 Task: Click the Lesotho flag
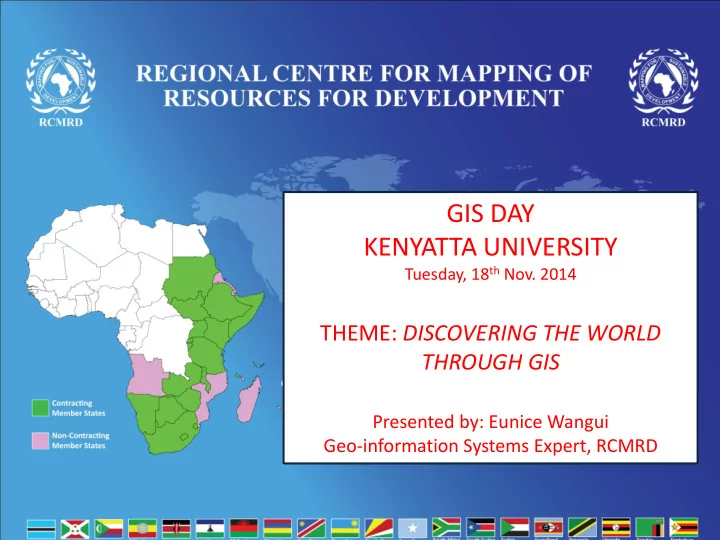click(210, 529)
